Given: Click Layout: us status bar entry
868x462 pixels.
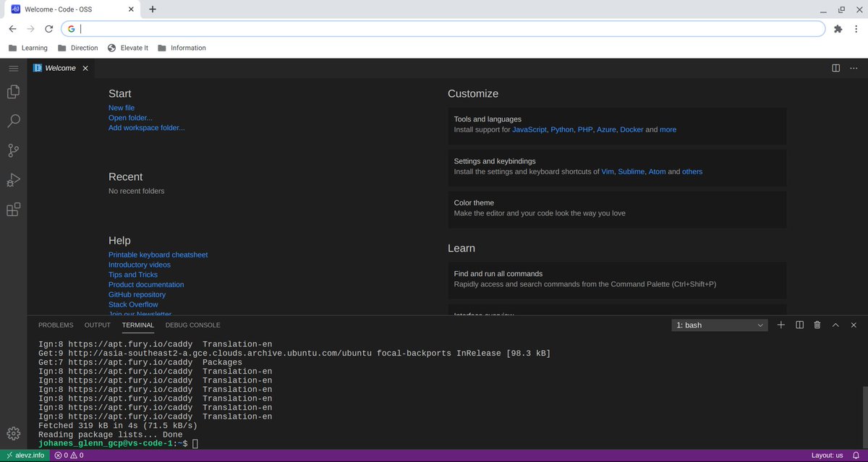Looking at the screenshot, I should pyautogui.click(x=827, y=455).
